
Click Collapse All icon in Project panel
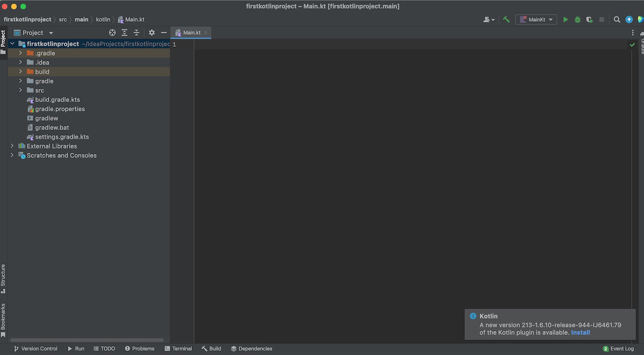click(x=136, y=32)
